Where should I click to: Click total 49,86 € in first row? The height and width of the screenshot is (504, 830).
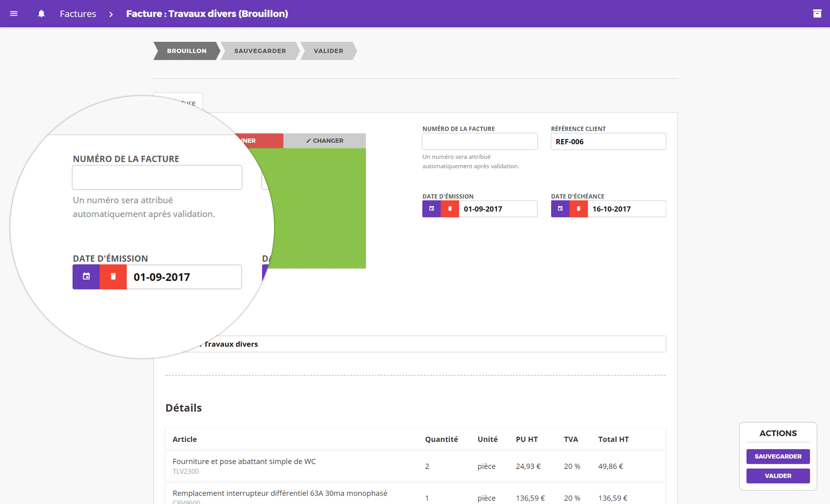pos(610,466)
